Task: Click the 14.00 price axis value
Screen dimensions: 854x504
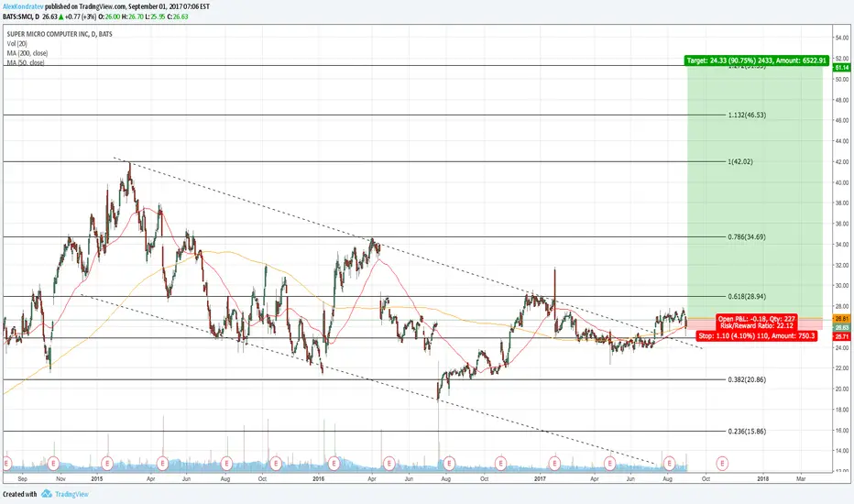Action: click(841, 451)
